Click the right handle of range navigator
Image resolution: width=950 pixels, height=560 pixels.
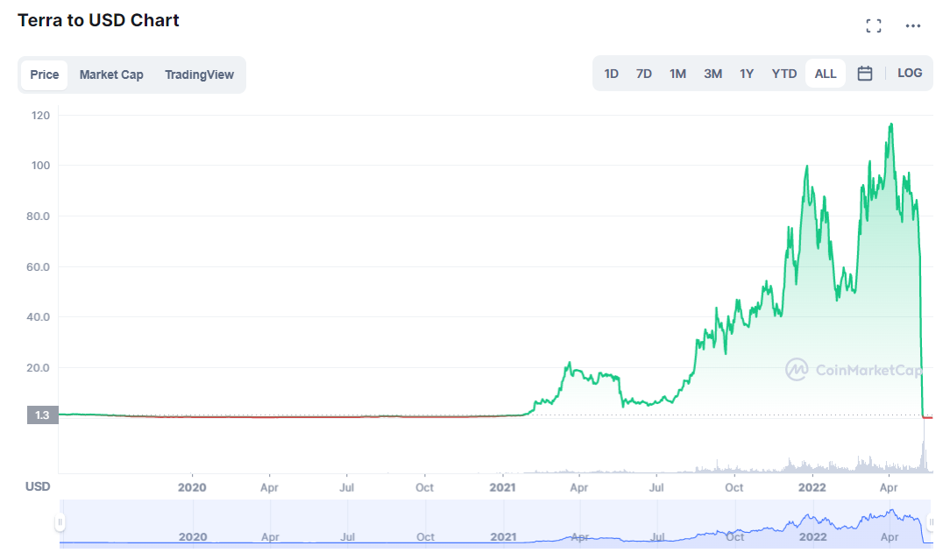[x=931, y=521]
